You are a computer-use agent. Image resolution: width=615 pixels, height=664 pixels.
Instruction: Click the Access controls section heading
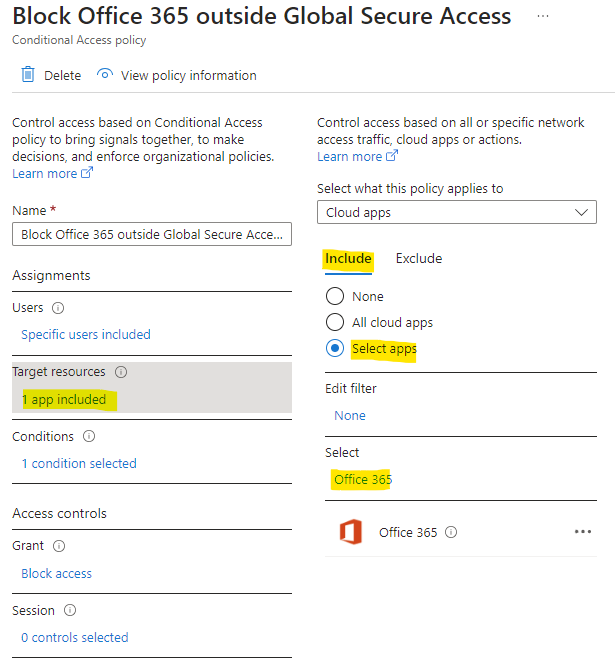[x=59, y=514]
